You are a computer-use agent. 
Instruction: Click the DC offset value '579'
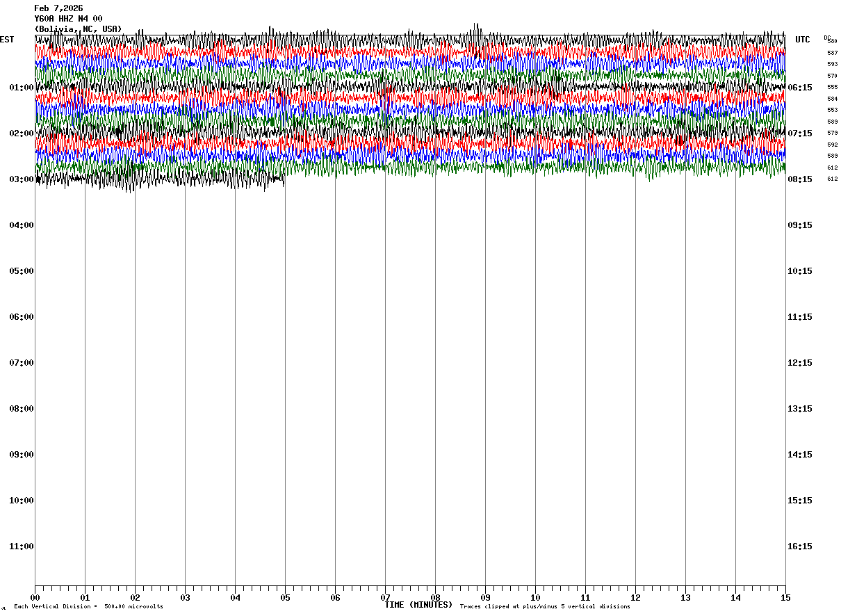[832, 133]
